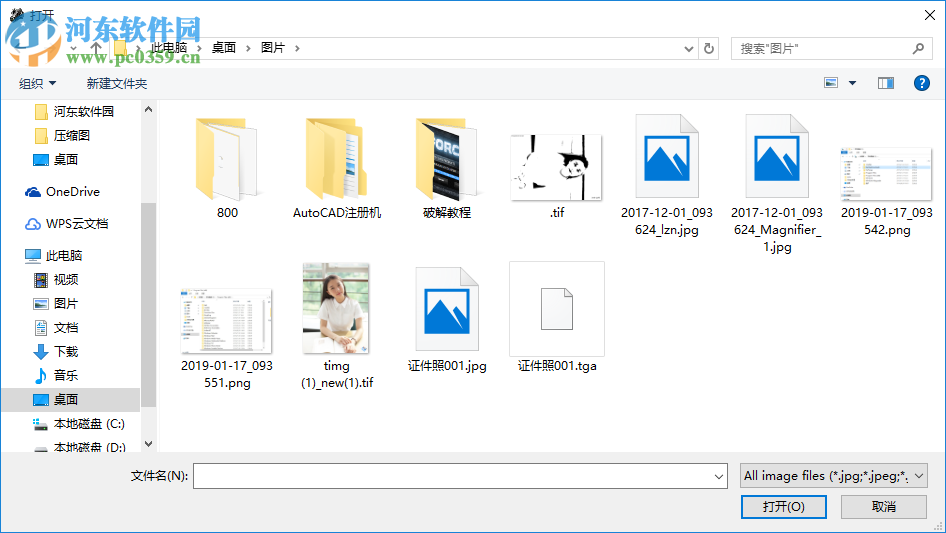Open OneDrive in navigation pane
The width and height of the screenshot is (946, 533).
coord(62,192)
